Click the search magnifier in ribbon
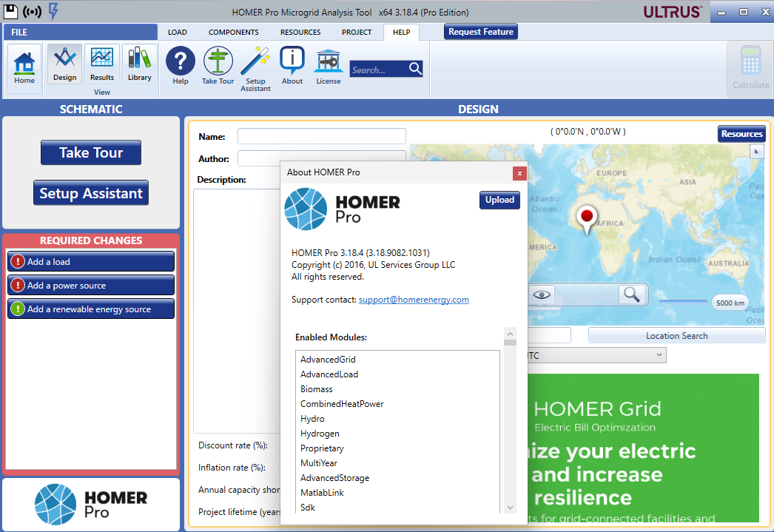Screen dimensions: 774x532 pyautogui.click(x=415, y=69)
